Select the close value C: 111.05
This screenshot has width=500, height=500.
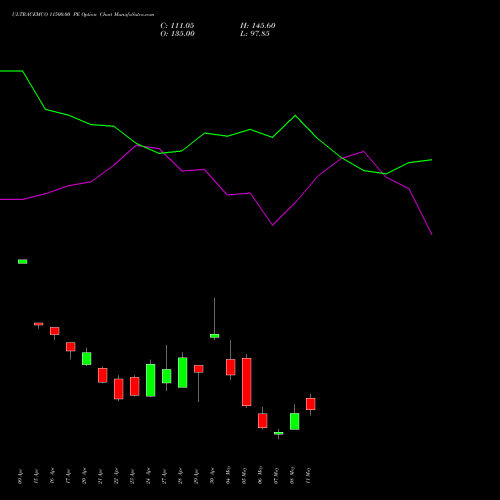[177, 26]
